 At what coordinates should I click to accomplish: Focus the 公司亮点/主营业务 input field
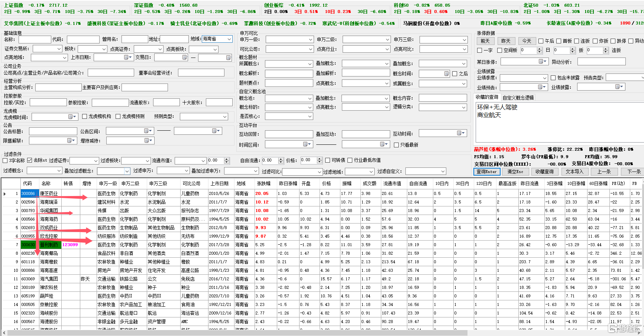tap(111, 73)
